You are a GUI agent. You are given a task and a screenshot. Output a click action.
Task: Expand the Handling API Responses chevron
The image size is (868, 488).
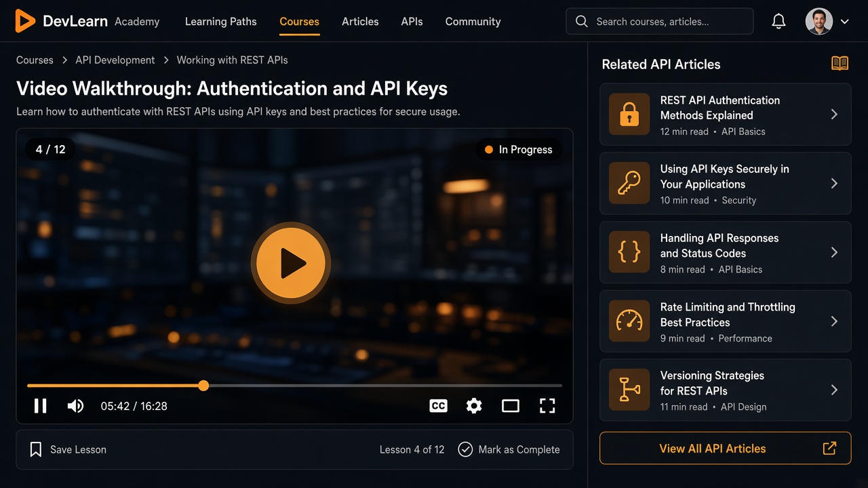834,252
